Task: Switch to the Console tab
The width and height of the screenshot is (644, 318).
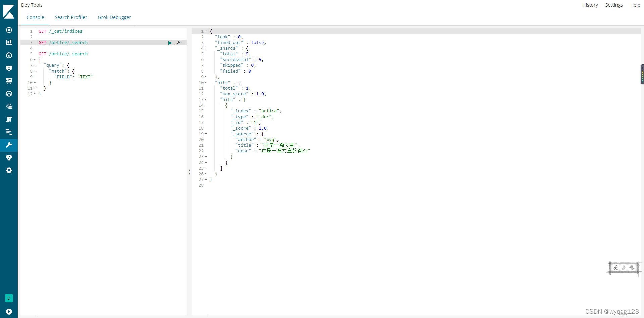Action: click(35, 17)
